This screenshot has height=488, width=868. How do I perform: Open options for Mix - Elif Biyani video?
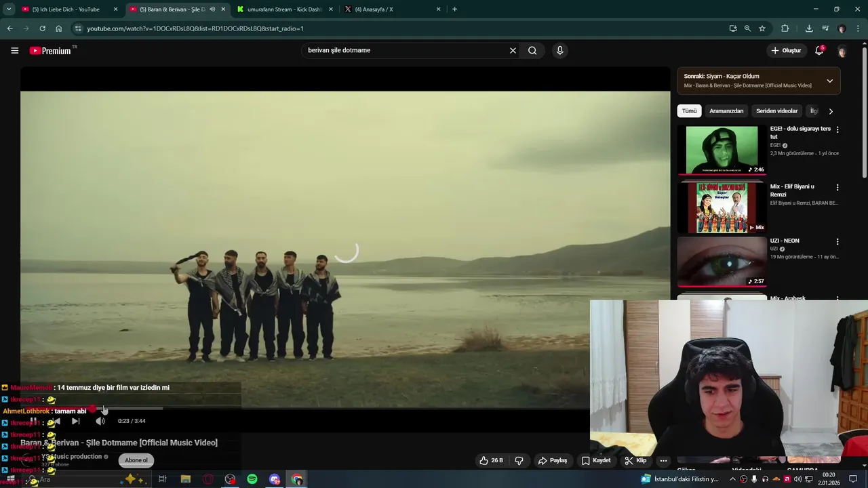click(x=837, y=187)
